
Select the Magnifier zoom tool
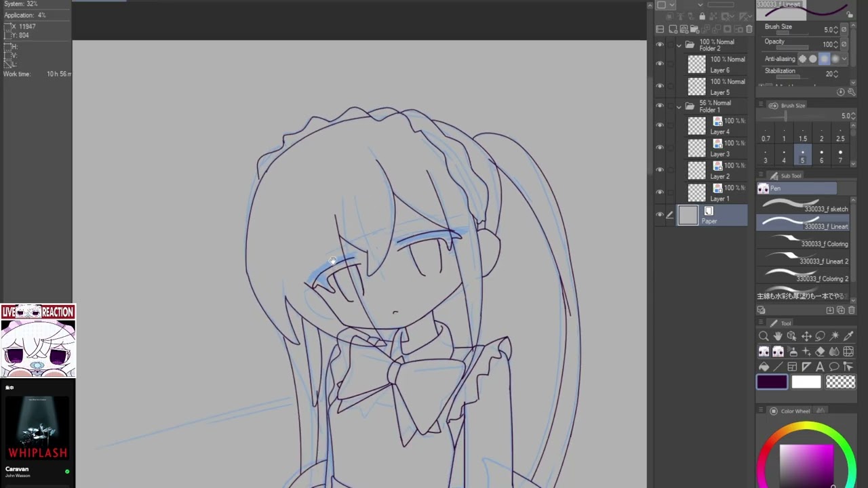coord(764,336)
